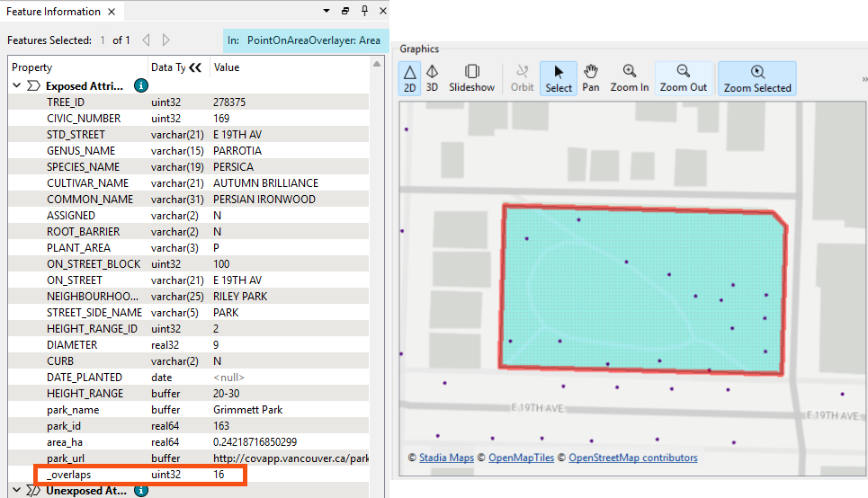Viewport: 868px width, 498px height.
Task: Open the OpenMapTiles link
Action: point(521,458)
